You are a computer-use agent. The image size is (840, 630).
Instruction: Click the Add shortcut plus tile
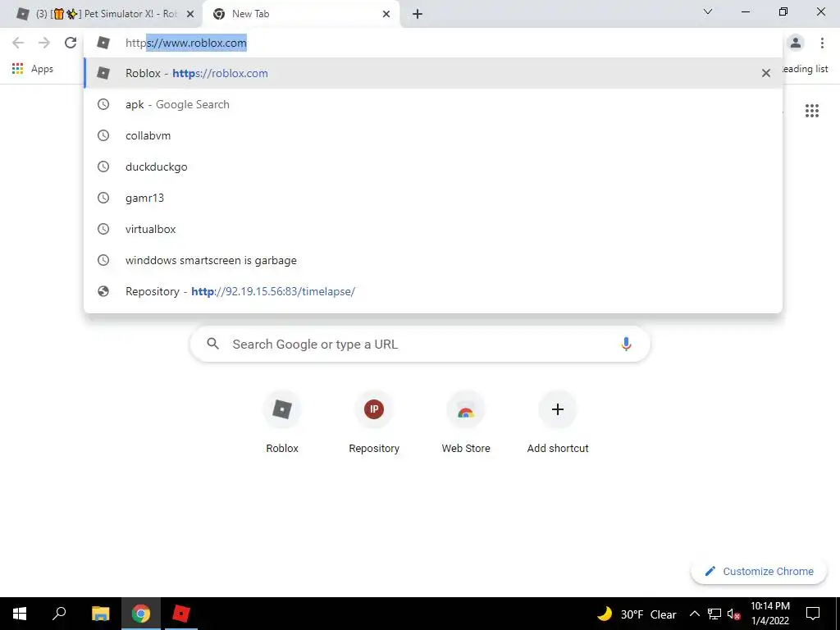(558, 422)
